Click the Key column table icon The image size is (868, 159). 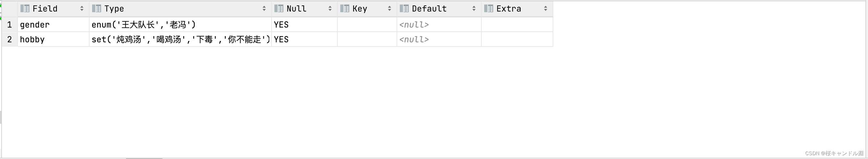pyautogui.click(x=345, y=9)
